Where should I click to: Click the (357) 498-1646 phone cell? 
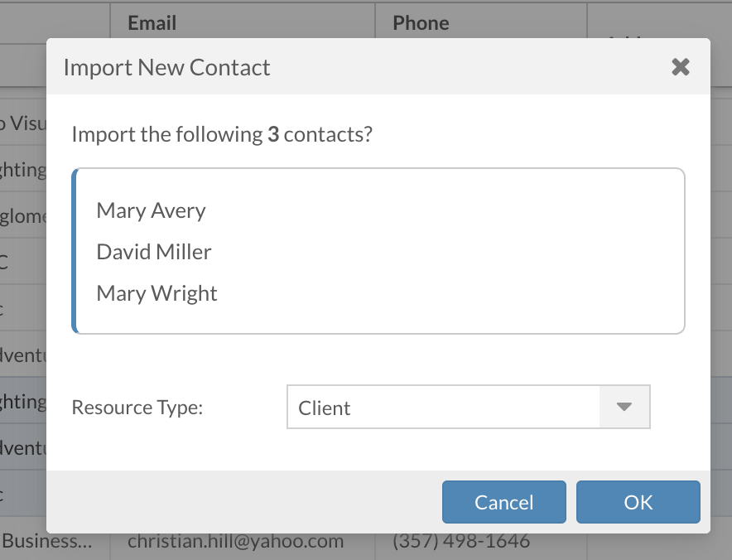[460, 542]
